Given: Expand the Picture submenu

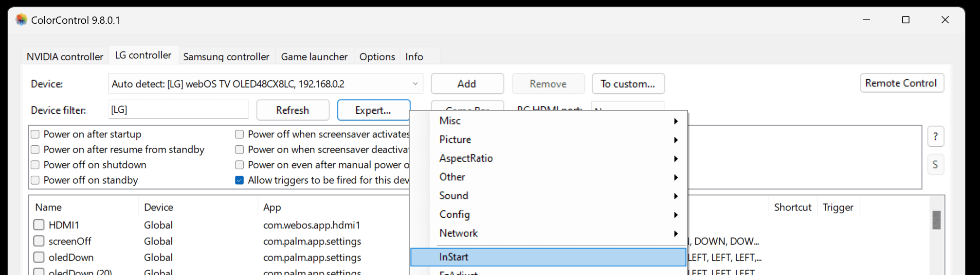Looking at the screenshot, I should pyautogui.click(x=549, y=139).
